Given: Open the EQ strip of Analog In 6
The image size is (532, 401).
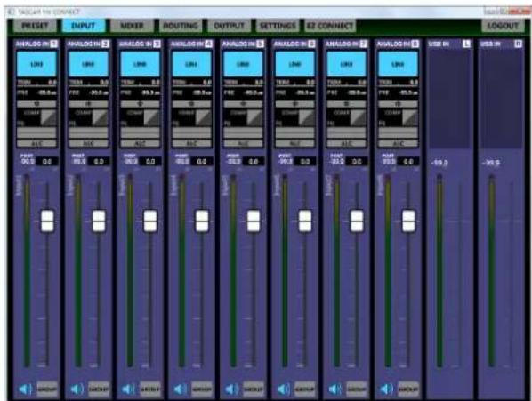Looking at the screenshot, I should (294, 132).
